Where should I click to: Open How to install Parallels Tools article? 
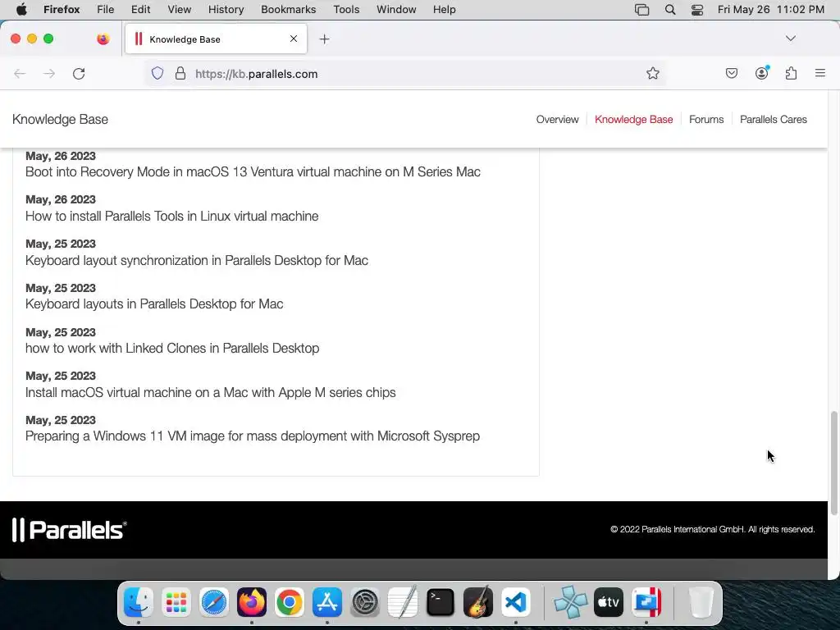(x=172, y=216)
